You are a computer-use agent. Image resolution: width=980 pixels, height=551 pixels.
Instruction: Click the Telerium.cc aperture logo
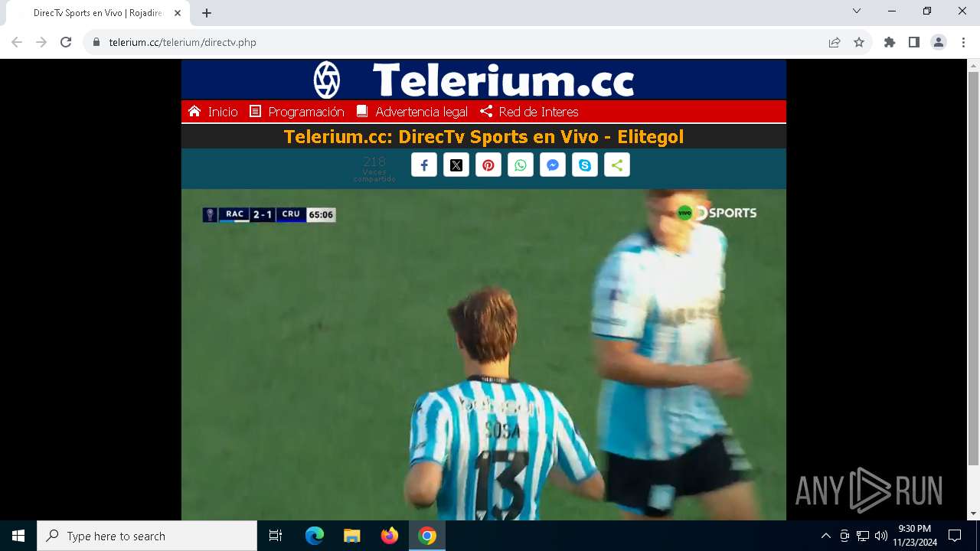pos(327,80)
